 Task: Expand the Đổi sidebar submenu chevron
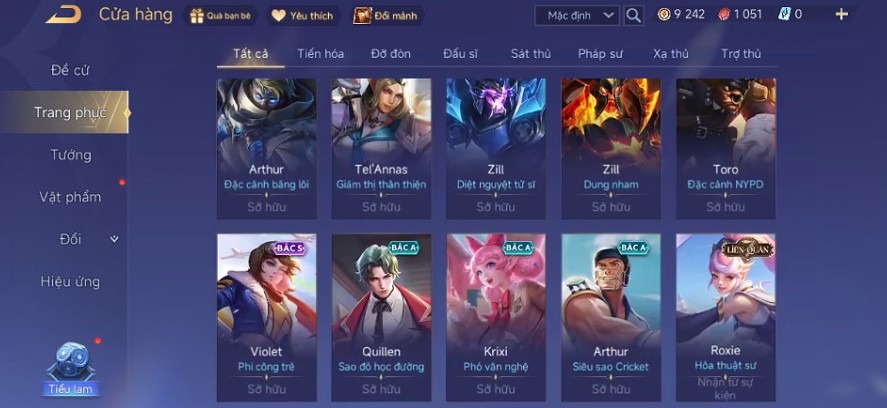click(x=114, y=239)
